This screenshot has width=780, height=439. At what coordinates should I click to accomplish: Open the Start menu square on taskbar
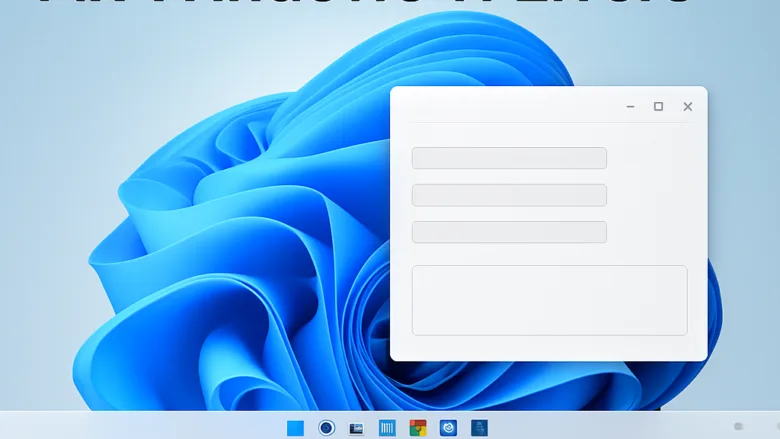(x=295, y=428)
